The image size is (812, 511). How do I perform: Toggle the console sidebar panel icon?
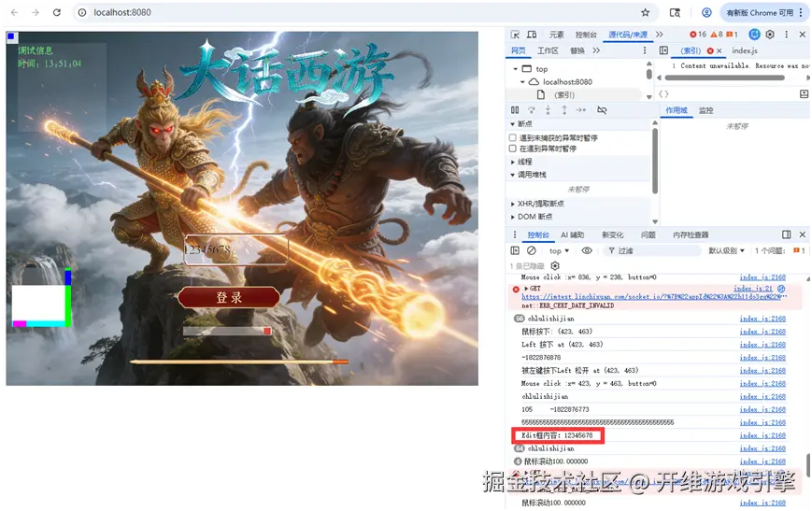pos(515,250)
